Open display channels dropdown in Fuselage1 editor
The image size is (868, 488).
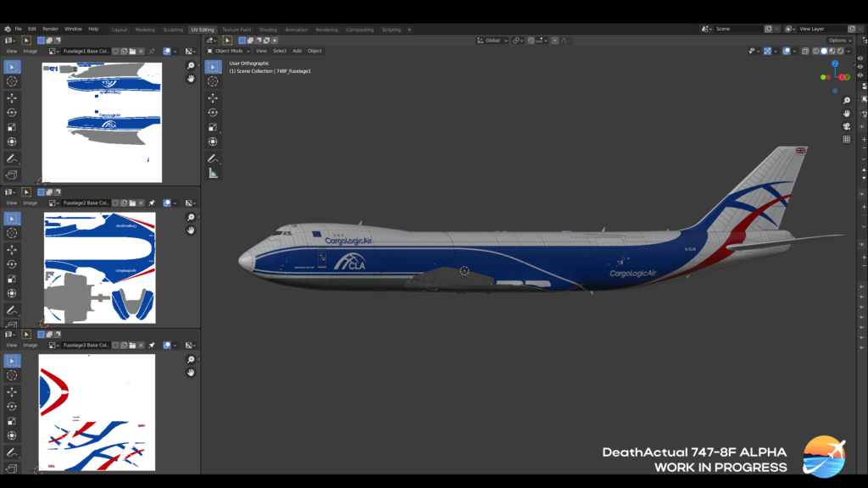pos(191,51)
